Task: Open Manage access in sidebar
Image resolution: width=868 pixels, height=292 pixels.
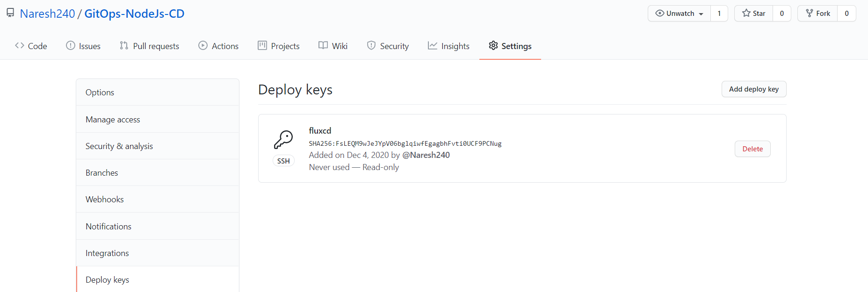Action: (x=158, y=120)
